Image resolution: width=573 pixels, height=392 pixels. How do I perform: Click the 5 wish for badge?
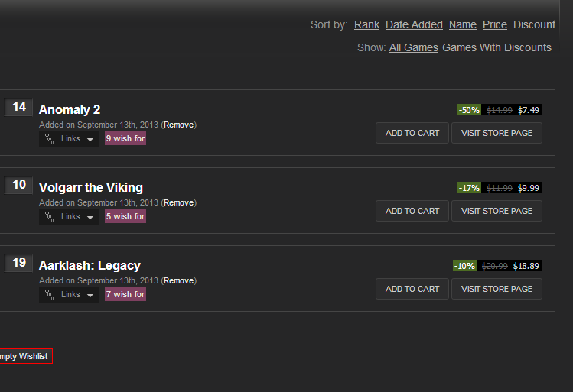tap(125, 216)
